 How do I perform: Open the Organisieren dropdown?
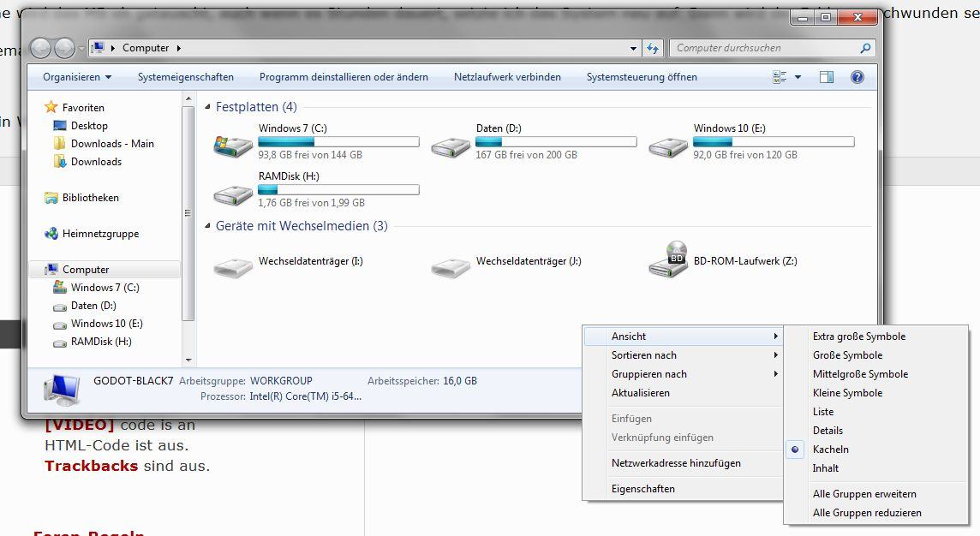pos(77,77)
